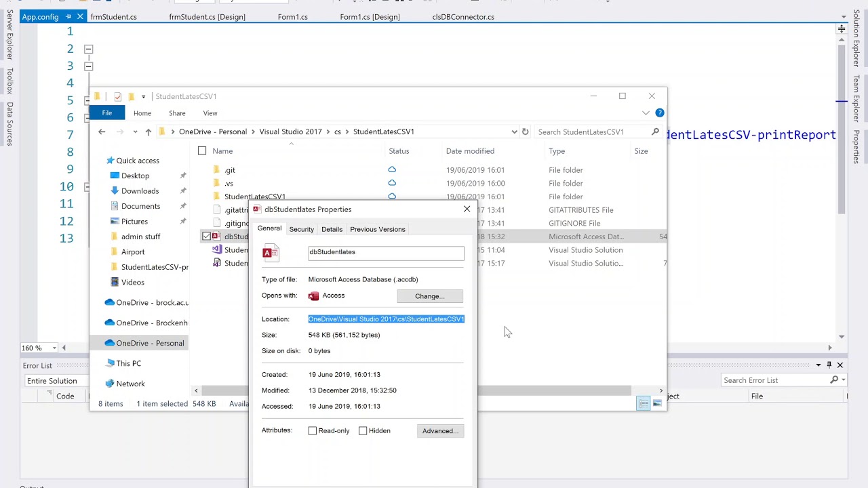Open Toolbox side panel
Viewport: 868px width, 488px height.
pos(9,80)
